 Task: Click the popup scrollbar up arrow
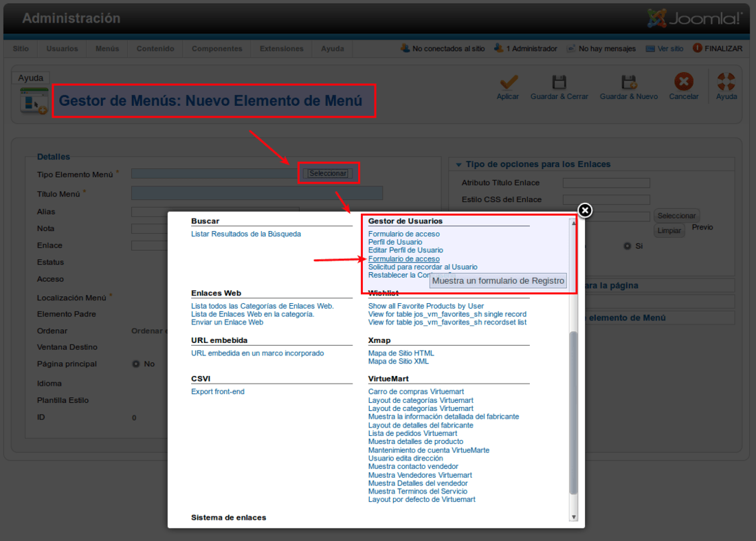click(574, 223)
